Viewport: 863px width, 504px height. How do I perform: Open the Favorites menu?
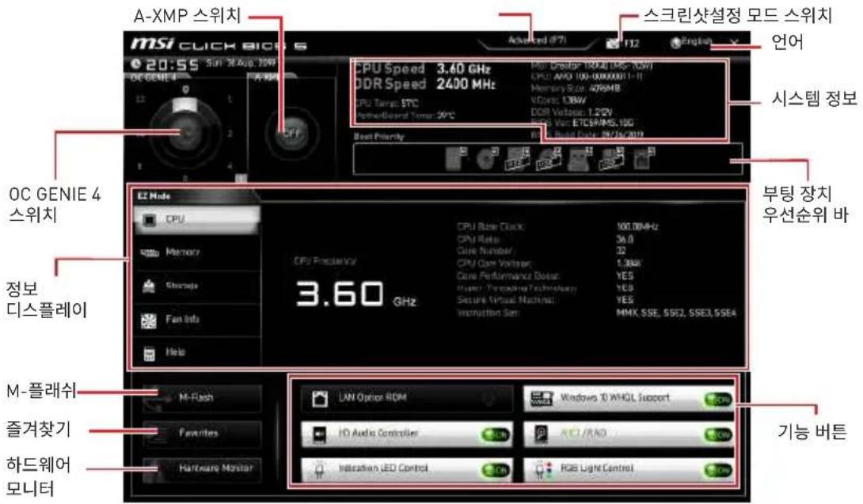pos(201,434)
